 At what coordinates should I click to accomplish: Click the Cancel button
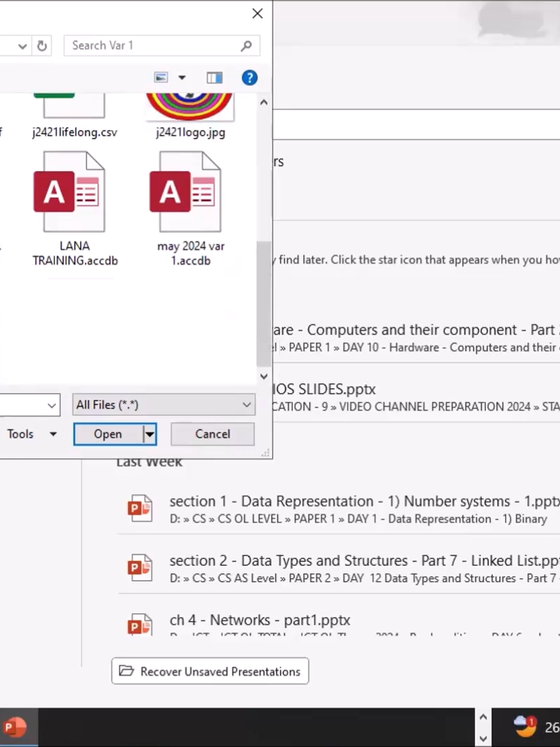click(212, 434)
